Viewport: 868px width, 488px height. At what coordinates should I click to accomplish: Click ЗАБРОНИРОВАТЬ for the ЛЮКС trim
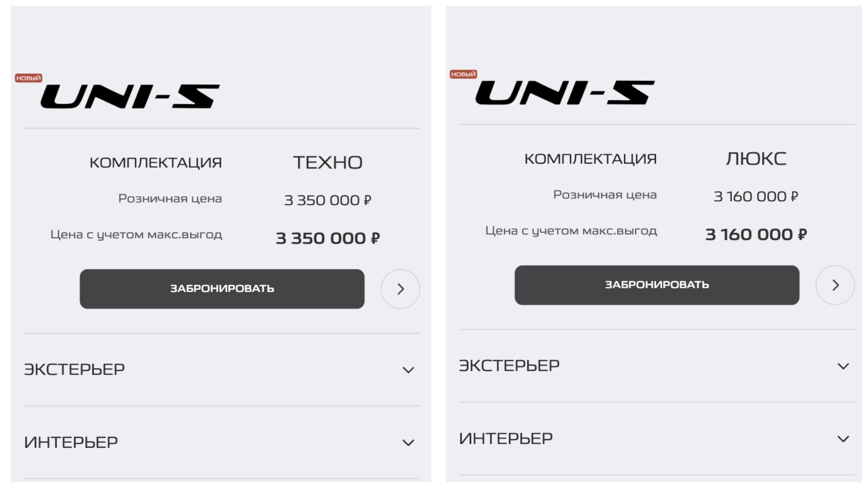click(657, 285)
